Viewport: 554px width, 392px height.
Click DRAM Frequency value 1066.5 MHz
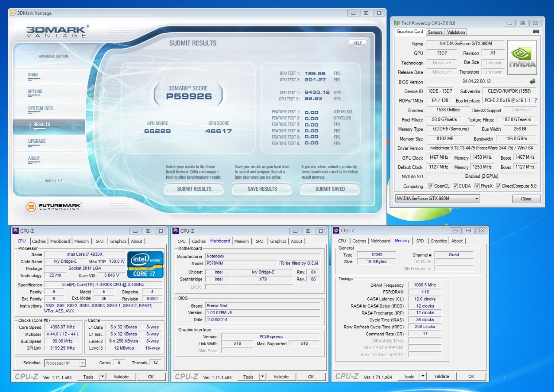pos(424,285)
